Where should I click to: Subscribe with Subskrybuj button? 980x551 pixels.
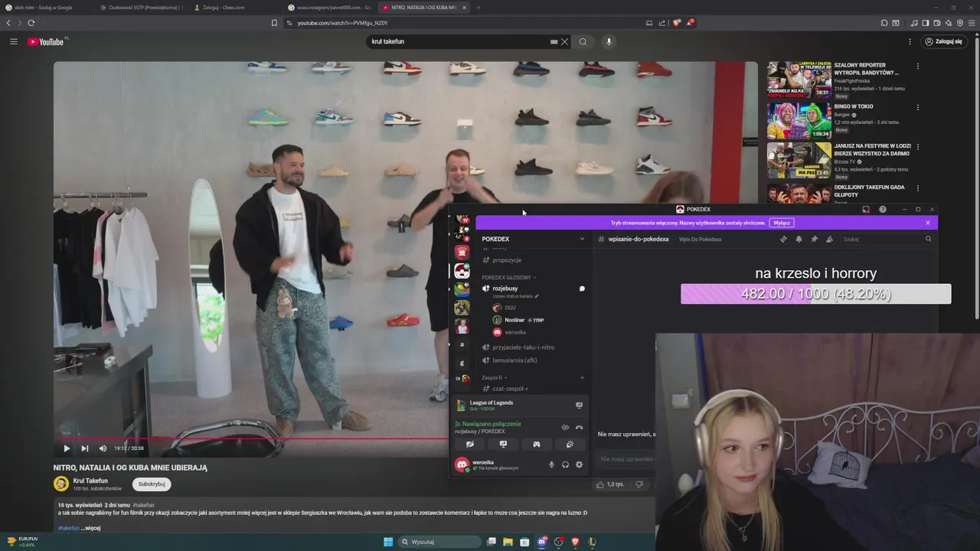[x=152, y=484]
